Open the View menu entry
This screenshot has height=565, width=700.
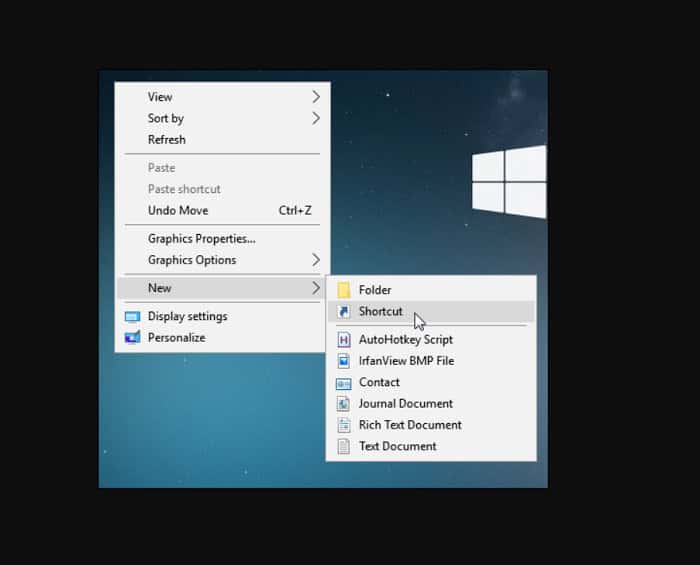click(x=222, y=97)
